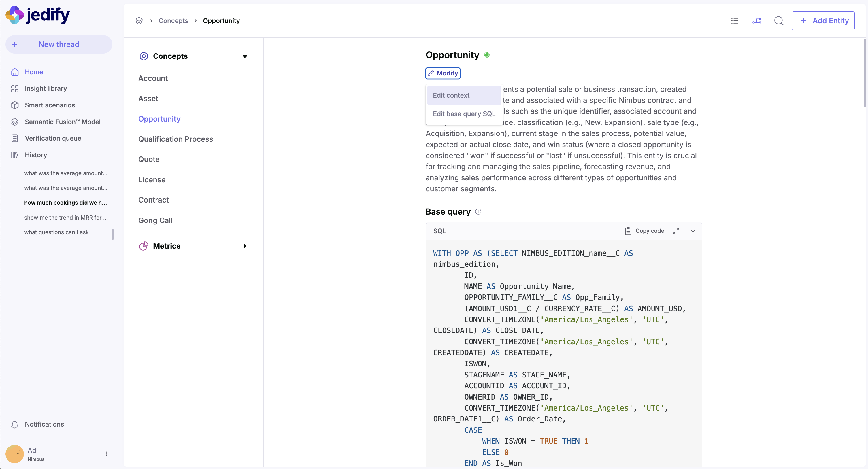Click Add Entity button
868x469 pixels.
click(823, 21)
